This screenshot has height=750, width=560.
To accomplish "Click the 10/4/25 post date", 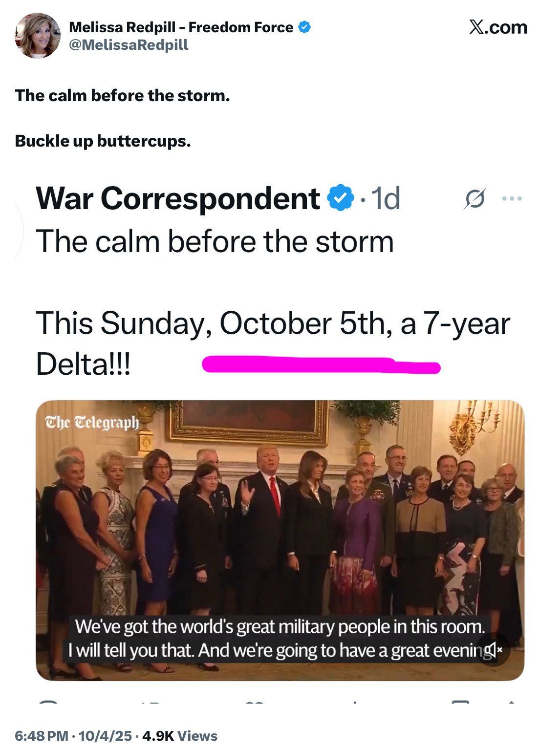I will tap(105, 736).
